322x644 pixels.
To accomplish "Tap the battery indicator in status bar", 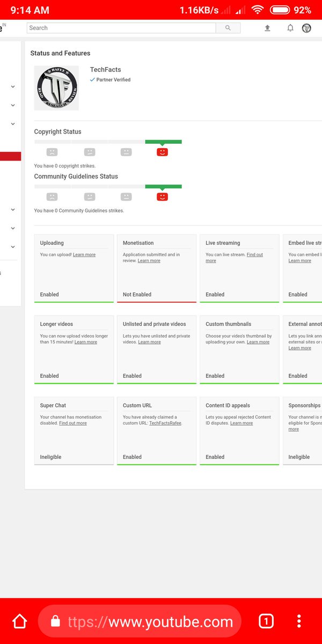I will coord(280,10).
